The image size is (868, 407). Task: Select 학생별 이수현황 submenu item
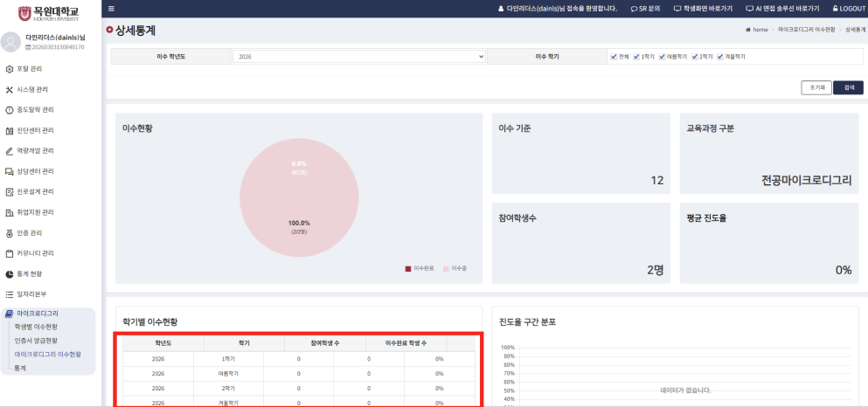point(36,327)
